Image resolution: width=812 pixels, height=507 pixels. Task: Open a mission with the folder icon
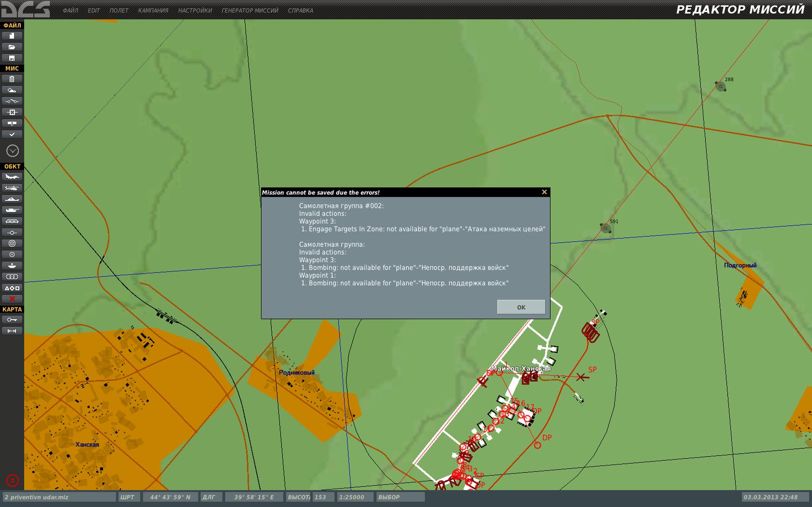(12, 47)
